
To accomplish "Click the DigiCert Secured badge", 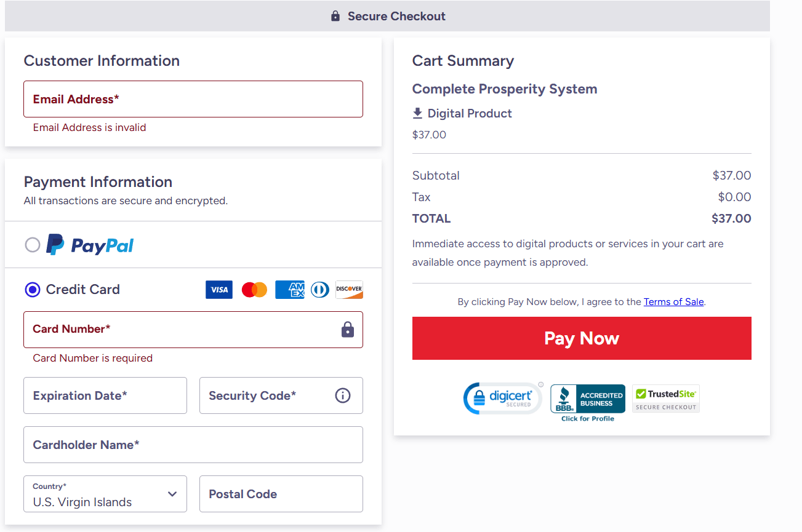I will pyautogui.click(x=503, y=398).
